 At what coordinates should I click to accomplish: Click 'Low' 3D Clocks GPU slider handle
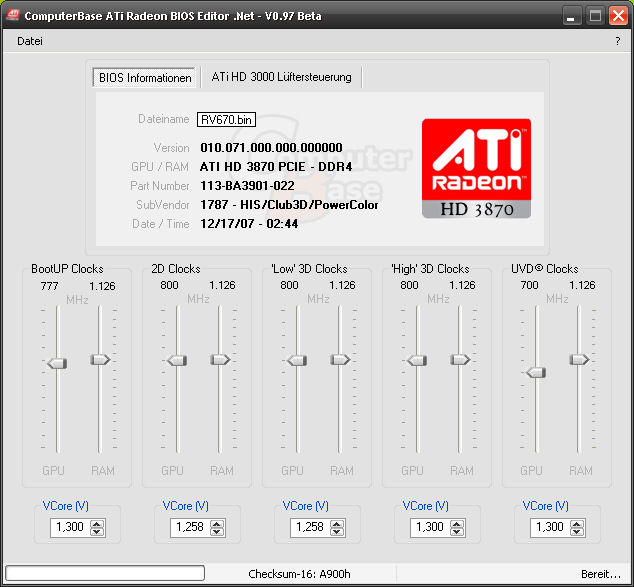297,360
